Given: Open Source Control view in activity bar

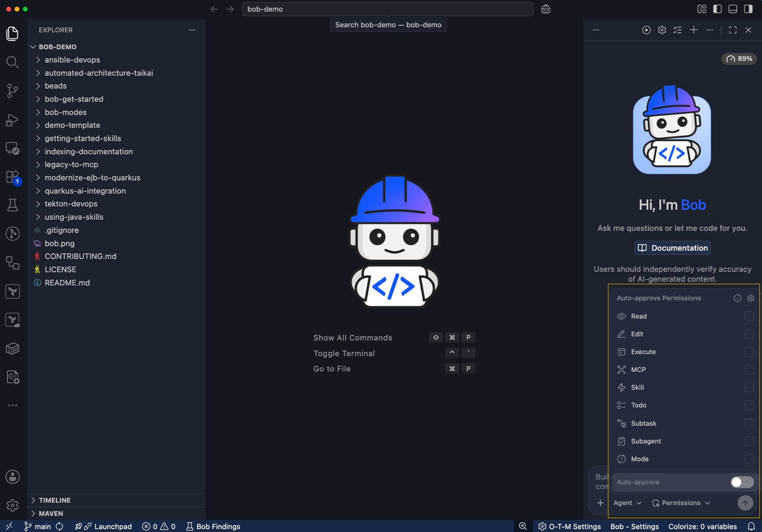Looking at the screenshot, I should point(13,91).
